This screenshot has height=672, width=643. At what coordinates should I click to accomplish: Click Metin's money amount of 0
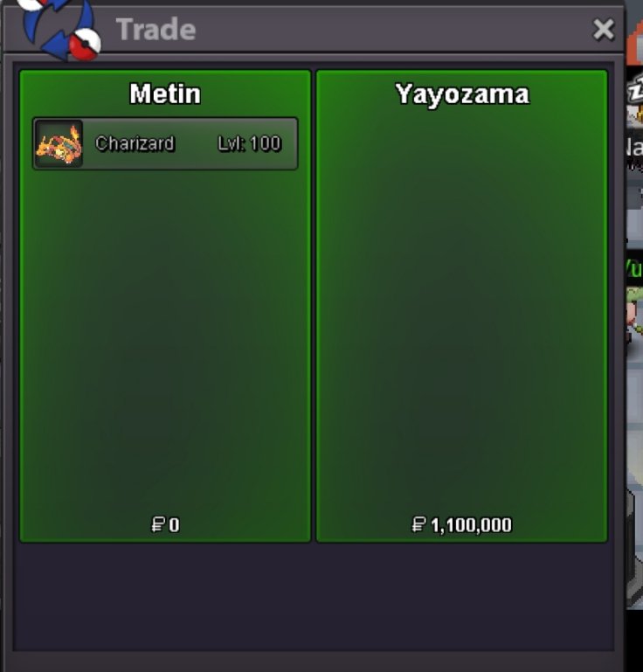(x=174, y=525)
